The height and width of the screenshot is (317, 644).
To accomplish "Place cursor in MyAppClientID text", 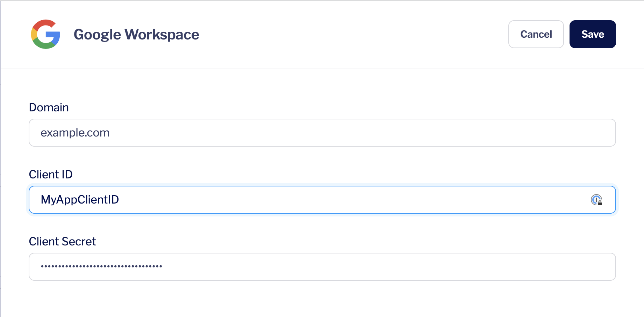I will coord(80,200).
